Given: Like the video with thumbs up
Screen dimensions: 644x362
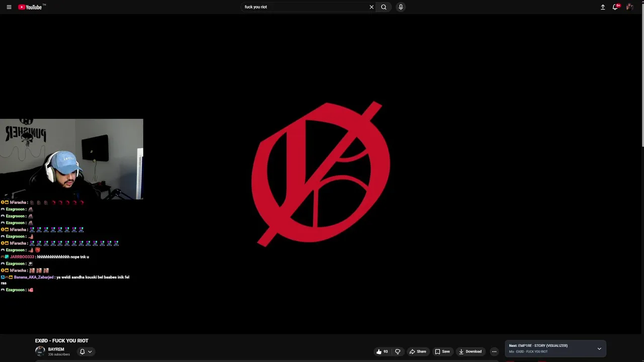Looking at the screenshot, I should tap(382, 351).
